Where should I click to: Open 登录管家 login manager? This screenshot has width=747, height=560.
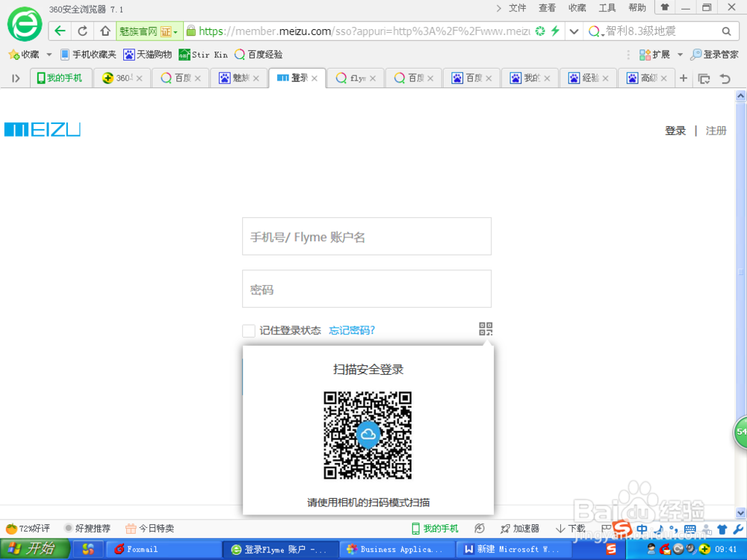[x=715, y=55]
